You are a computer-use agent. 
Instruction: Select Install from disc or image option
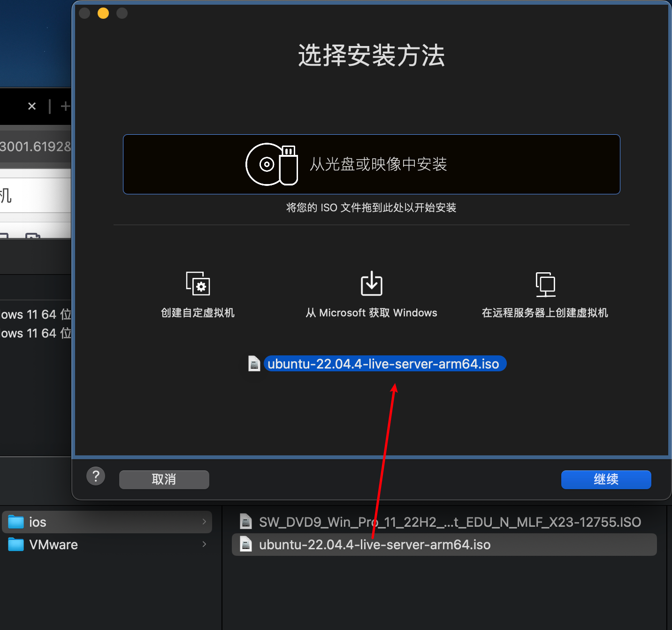pos(371,164)
